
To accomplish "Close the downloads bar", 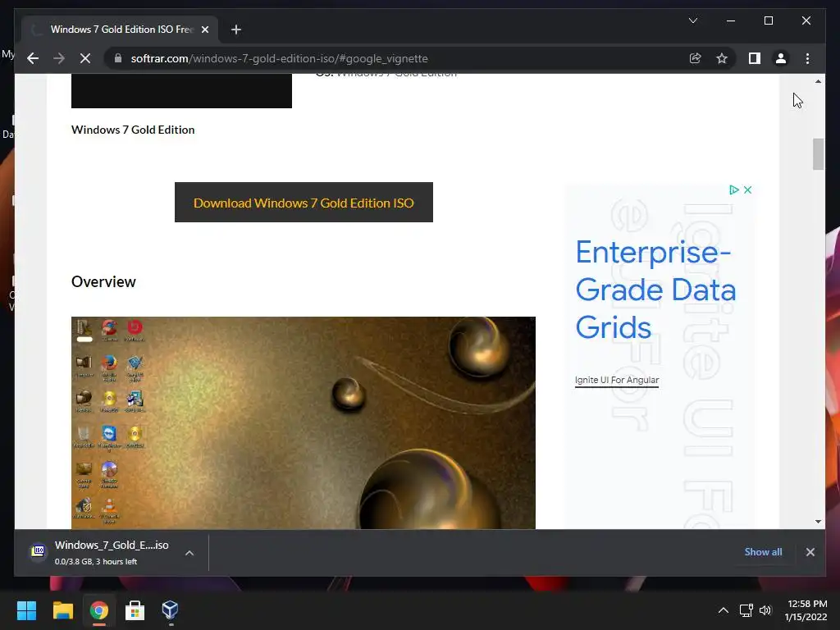I will [810, 552].
